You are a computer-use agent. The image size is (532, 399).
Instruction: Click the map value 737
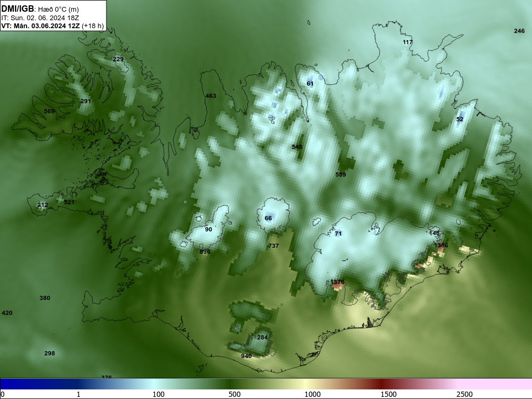pyautogui.click(x=273, y=246)
